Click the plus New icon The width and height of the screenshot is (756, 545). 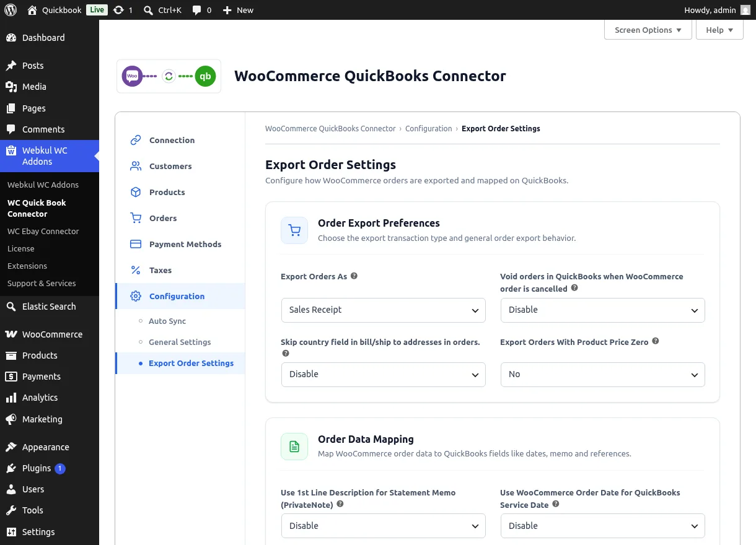pos(227,10)
